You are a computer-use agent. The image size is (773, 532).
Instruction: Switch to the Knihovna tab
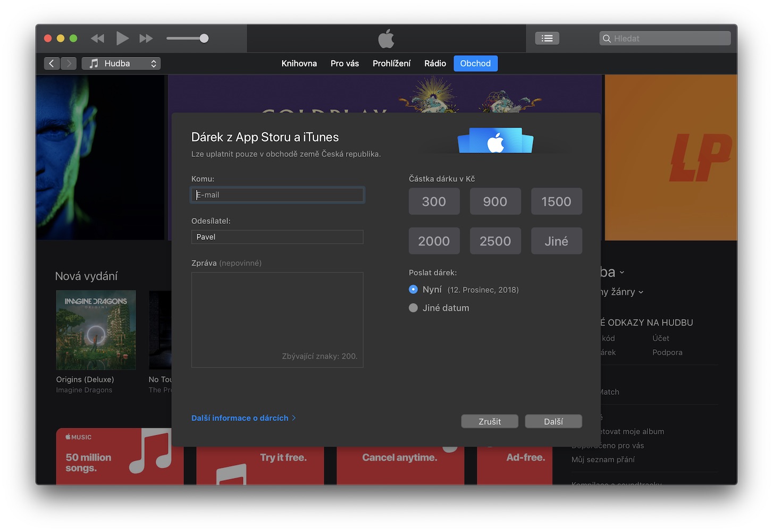pos(299,63)
